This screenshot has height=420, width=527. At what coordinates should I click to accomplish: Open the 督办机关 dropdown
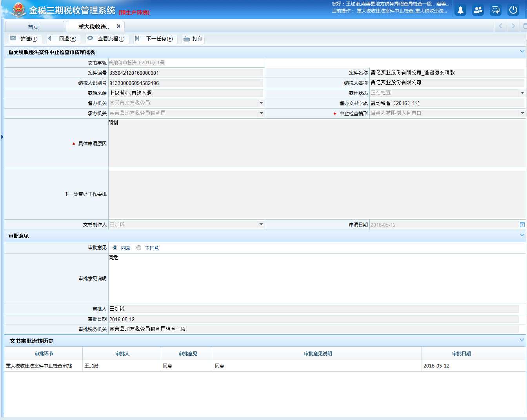click(x=261, y=103)
